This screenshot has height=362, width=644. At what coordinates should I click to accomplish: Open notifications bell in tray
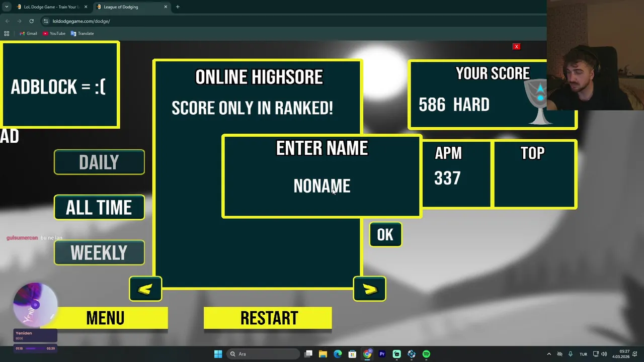coord(635,354)
